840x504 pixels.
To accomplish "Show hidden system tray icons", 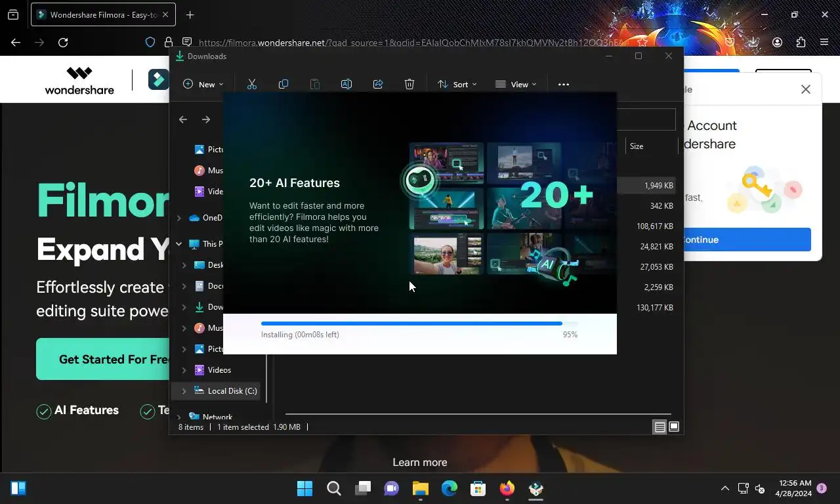I will (725, 488).
